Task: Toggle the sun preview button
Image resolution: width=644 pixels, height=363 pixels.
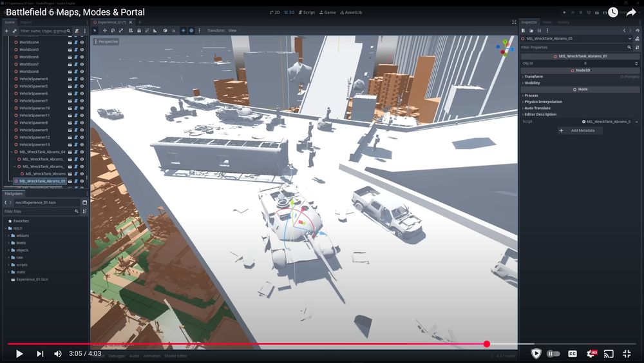Action: point(183,30)
